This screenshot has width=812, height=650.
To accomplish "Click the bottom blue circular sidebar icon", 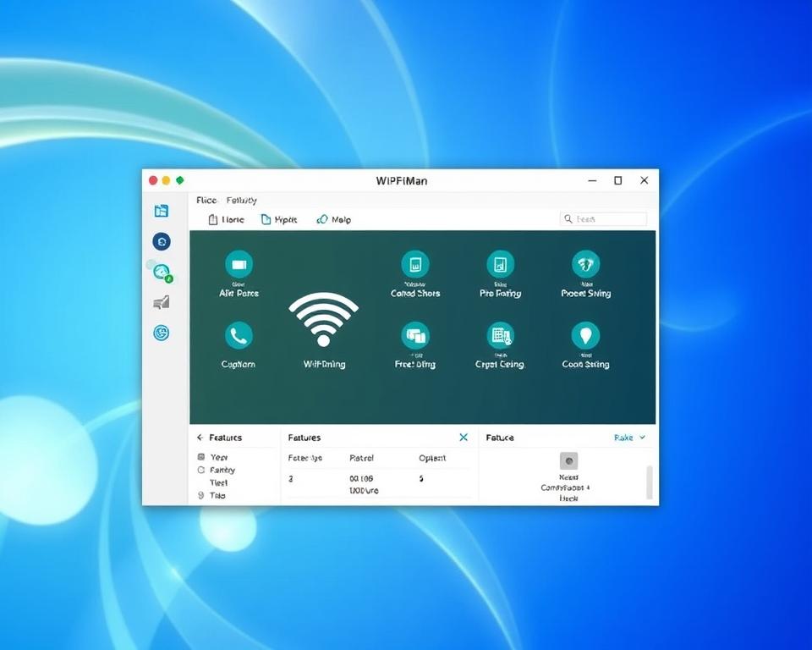I will coord(162,333).
